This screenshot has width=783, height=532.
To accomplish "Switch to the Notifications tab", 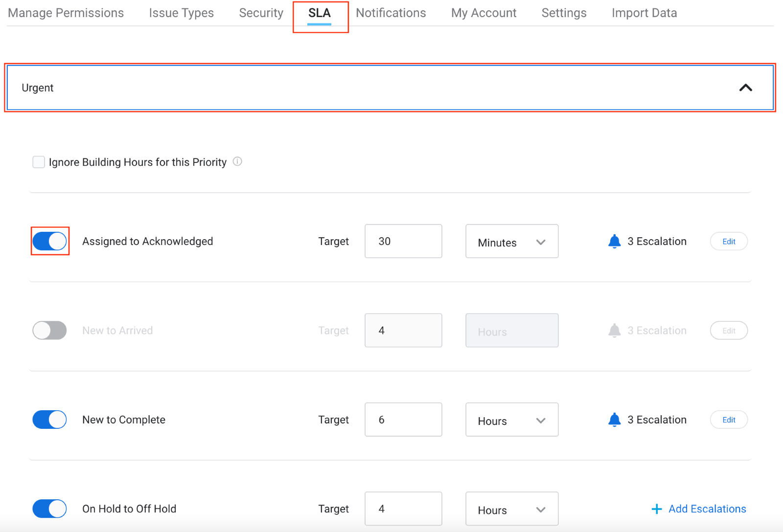I will (x=391, y=13).
